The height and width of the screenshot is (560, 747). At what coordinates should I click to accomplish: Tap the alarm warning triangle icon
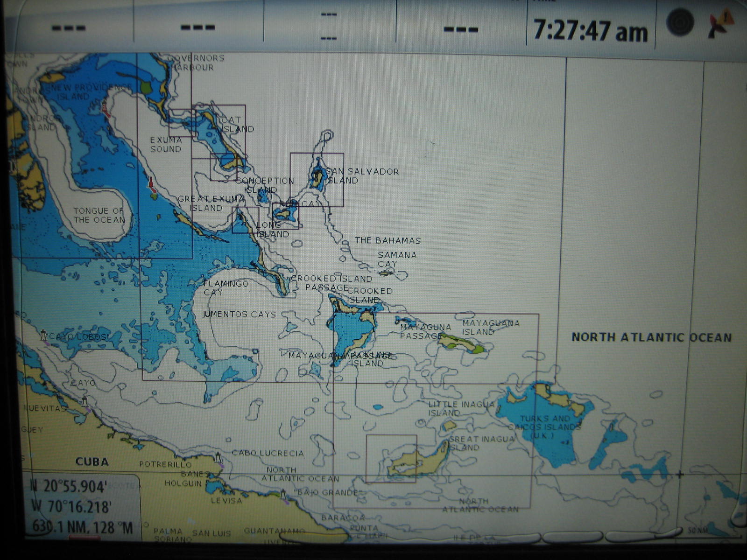click(721, 24)
